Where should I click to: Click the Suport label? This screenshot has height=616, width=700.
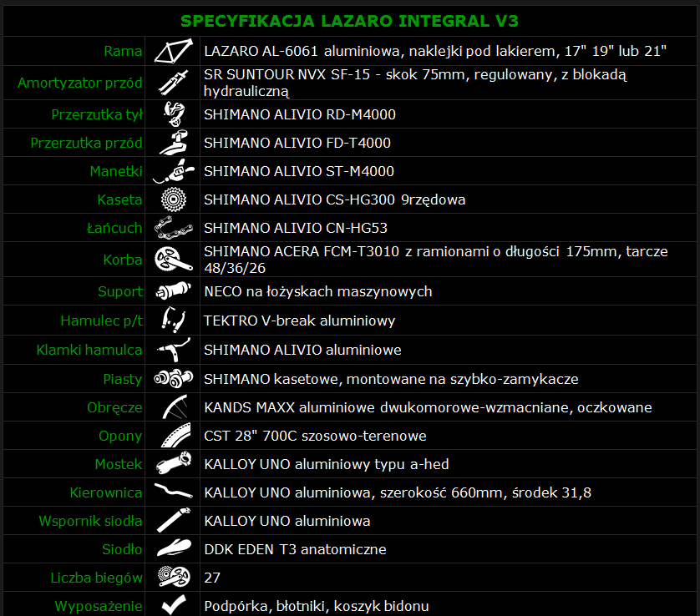click(120, 291)
